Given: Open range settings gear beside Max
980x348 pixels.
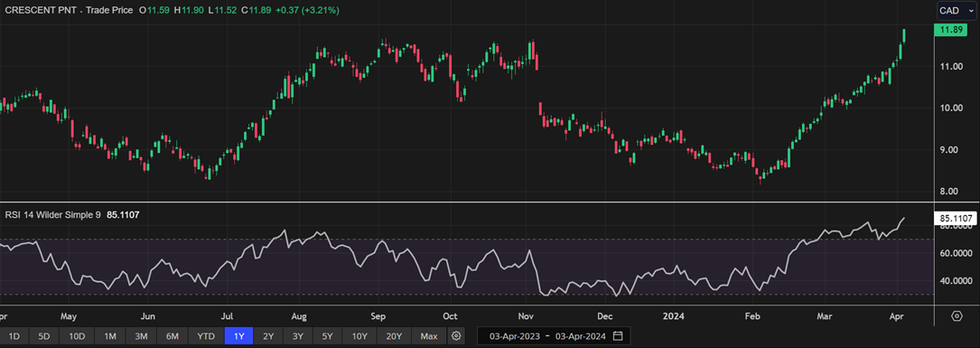Looking at the screenshot, I should pyautogui.click(x=457, y=336).
